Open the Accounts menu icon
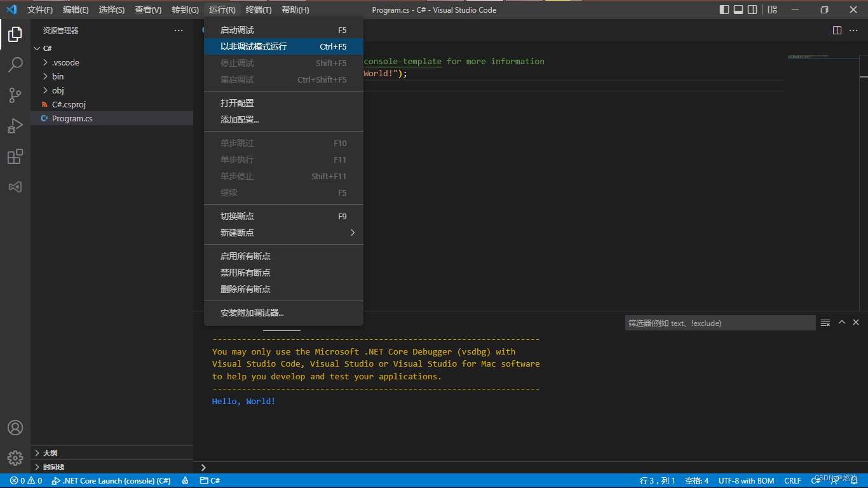Image resolution: width=868 pixels, height=488 pixels. pos(15,428)
